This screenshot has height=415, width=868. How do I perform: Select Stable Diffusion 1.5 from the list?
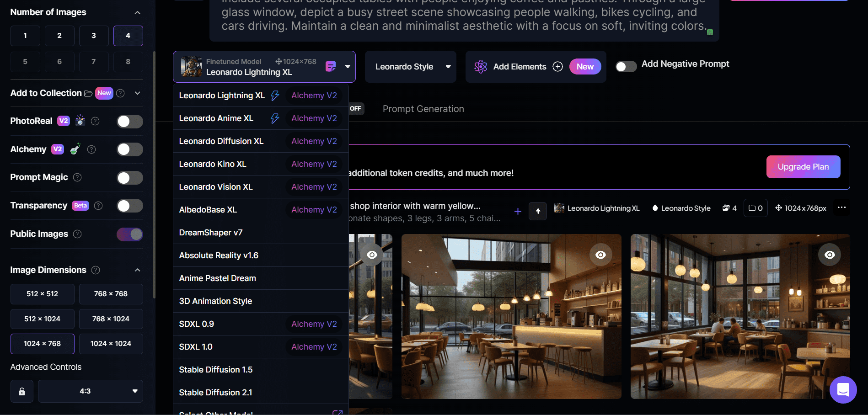216,369
